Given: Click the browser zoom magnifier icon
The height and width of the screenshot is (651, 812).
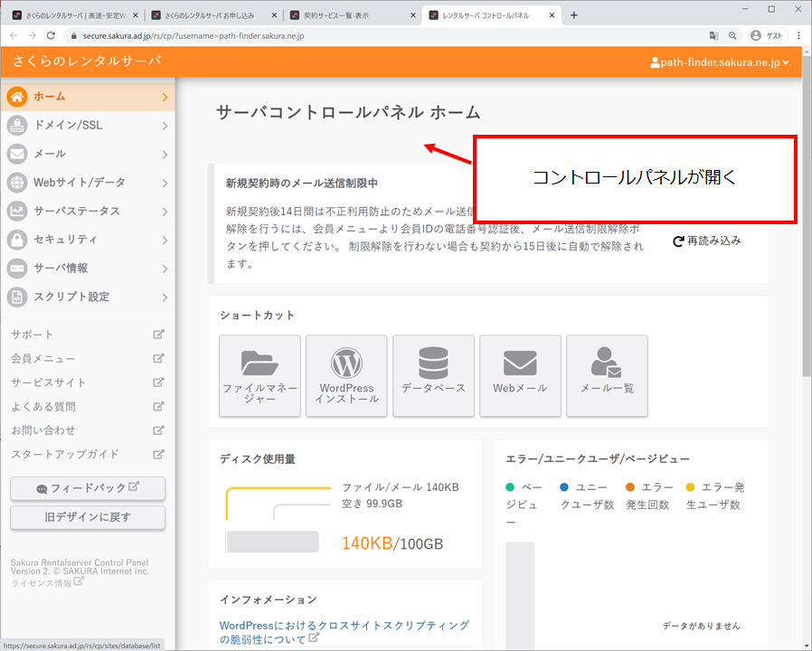Looking at the screenshot, I should pos(733,35).
